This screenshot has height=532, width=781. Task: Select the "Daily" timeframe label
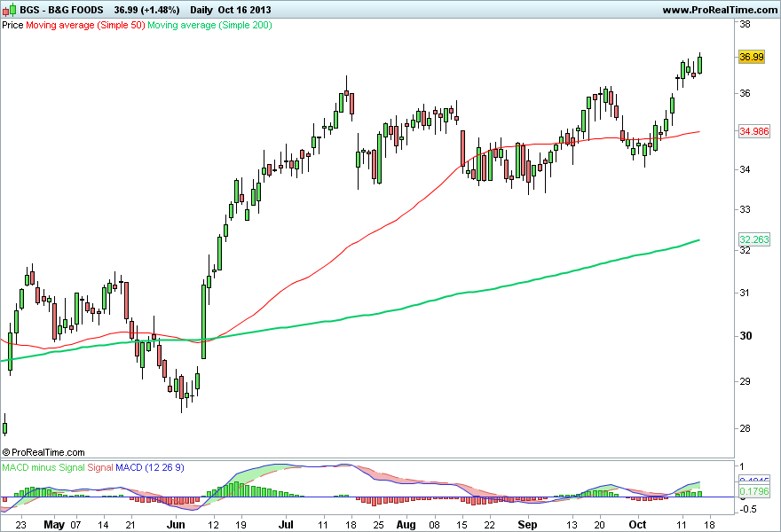[x=201, y=10]
